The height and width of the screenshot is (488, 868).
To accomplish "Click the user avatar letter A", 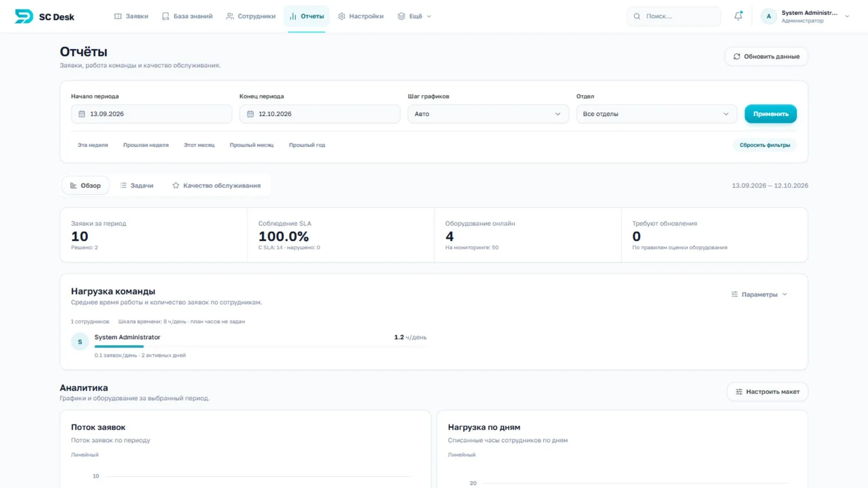I will tap(769, 16).
